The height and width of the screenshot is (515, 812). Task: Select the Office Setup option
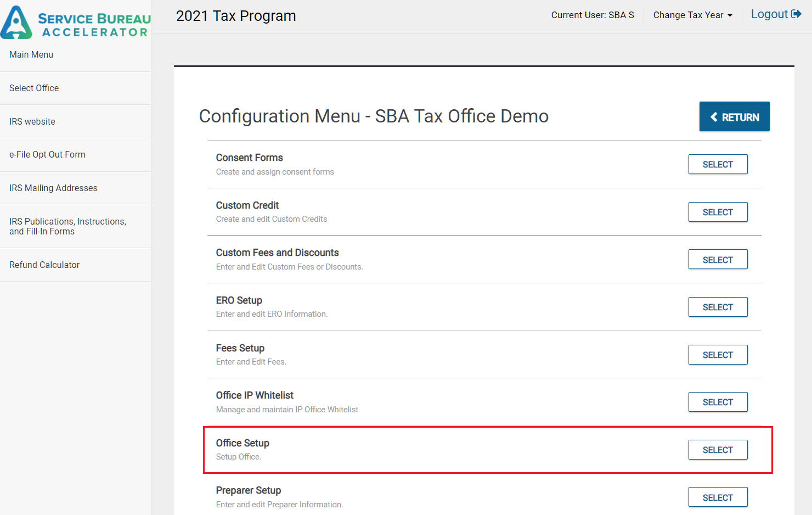[718, 450]
